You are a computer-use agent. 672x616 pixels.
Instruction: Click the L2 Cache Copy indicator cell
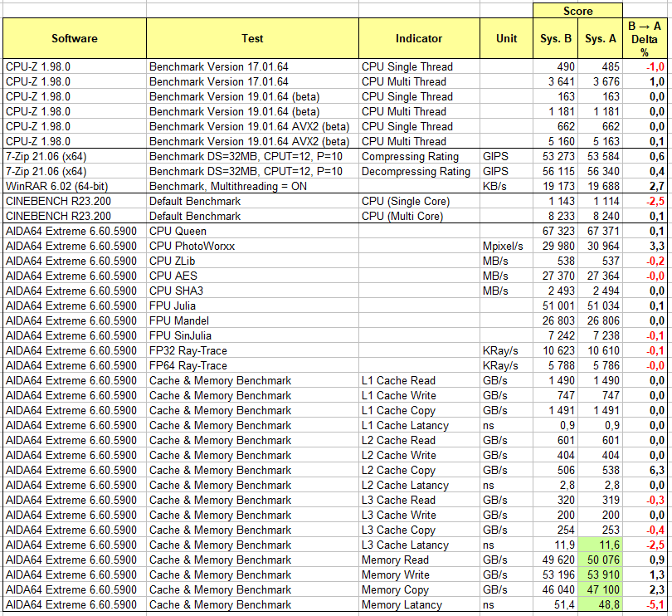point(419,470)
